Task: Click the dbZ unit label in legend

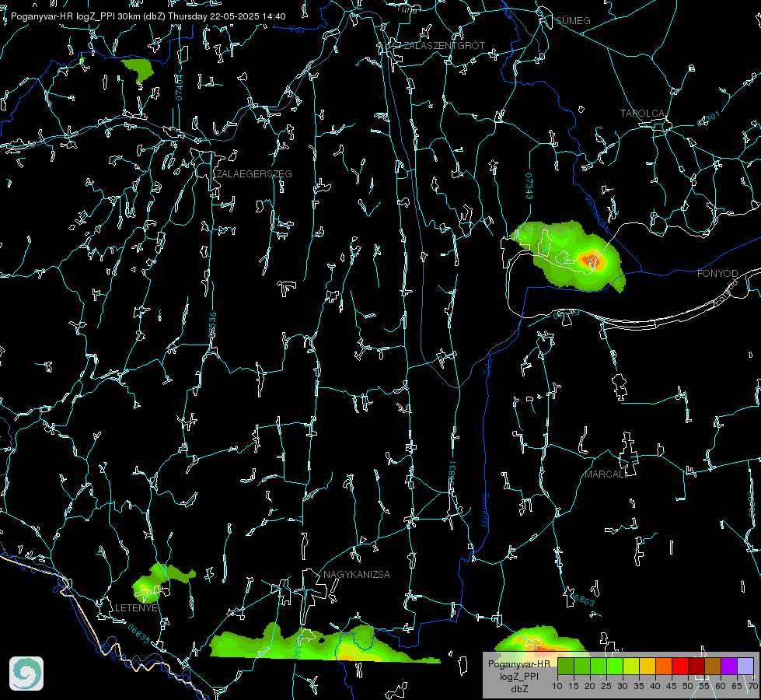Action: point(518,689)
